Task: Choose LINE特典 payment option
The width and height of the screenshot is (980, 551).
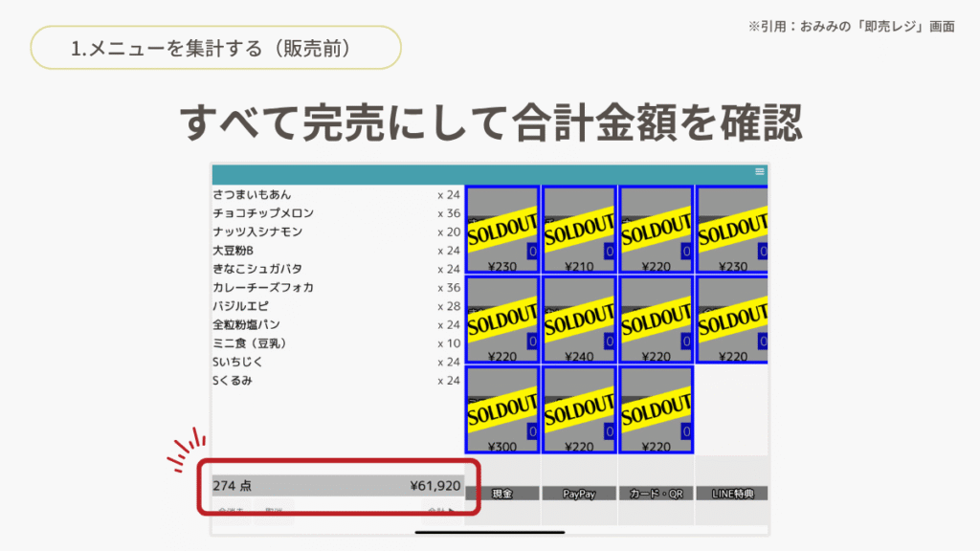Action: (732, 494)
